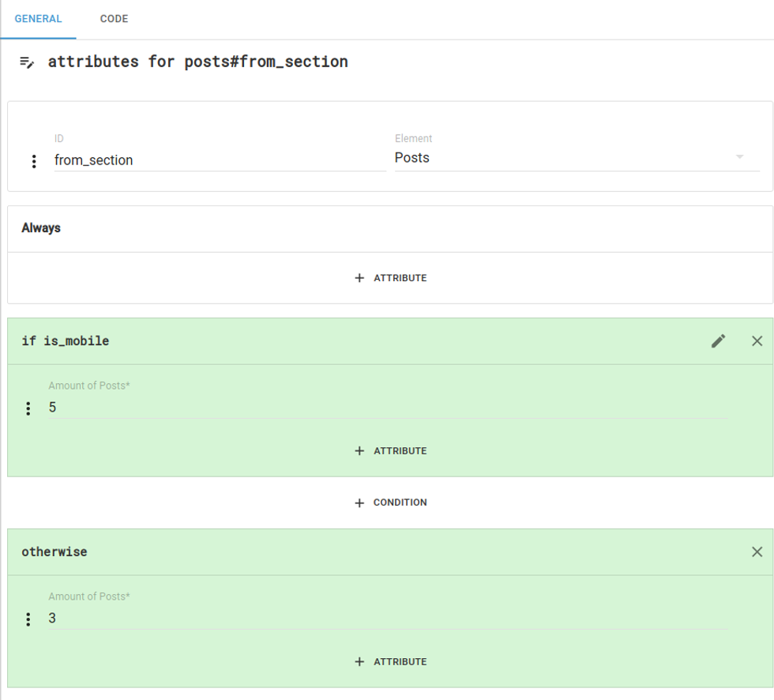This screenshot has width=774, height=700.
Task: Click the 'otherwise' block header text
Action: pos(54,552)
